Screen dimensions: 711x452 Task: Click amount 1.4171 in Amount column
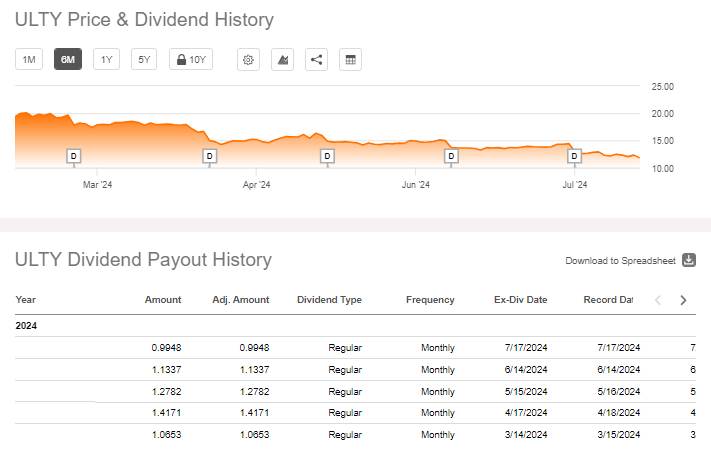pos(166,413)
